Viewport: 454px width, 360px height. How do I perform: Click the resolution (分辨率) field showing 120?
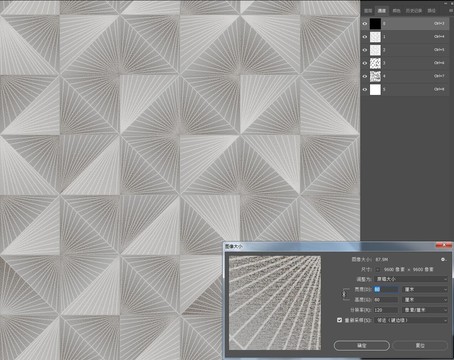click(x=386, y=310)
